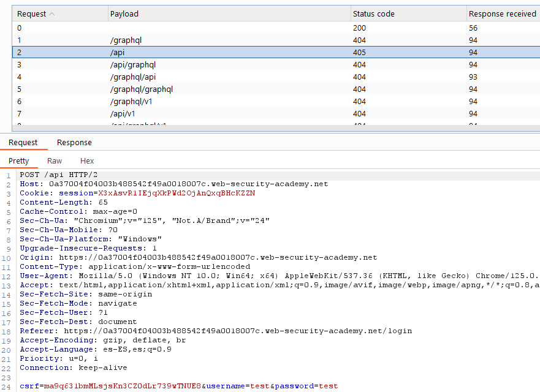This screenshot has width=540, height=392.
Task: Click the Content-Length: 65 header
Action: coord(64,202)
